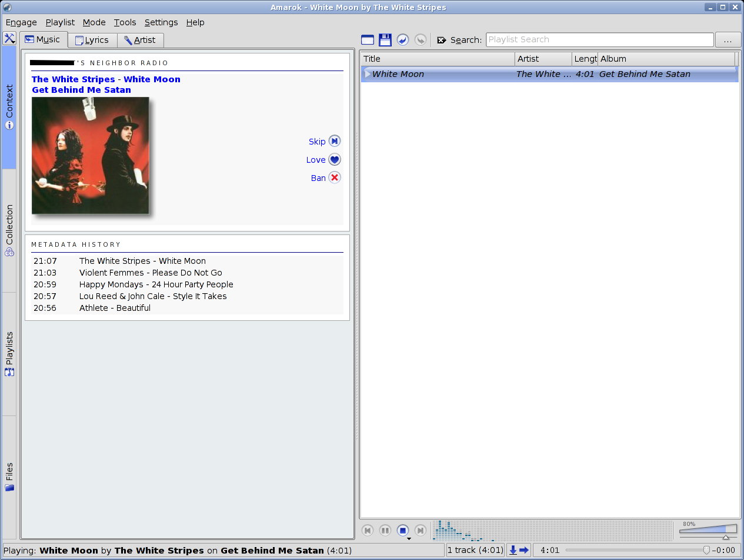
Task: Open the White Moon track link
Action: (x=152, y=79)
